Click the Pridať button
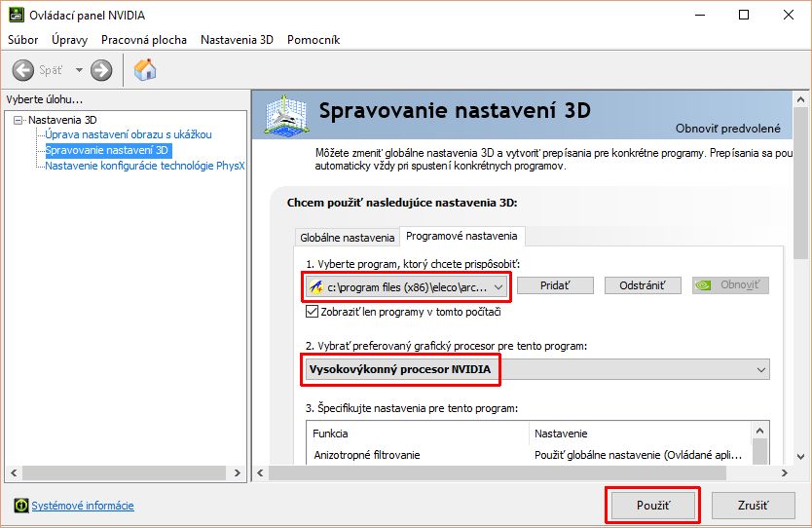The image size is (812, 528). pyautogui.click(x=555, y=285)
